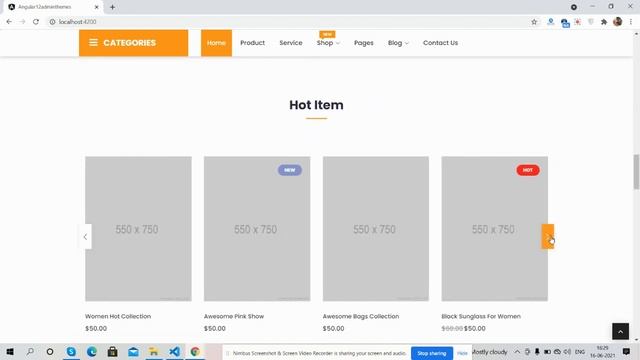Close the Angular12adminthemes tab
Screen dimensions: 640x360
pyautogui.click(x=97, y=7)
